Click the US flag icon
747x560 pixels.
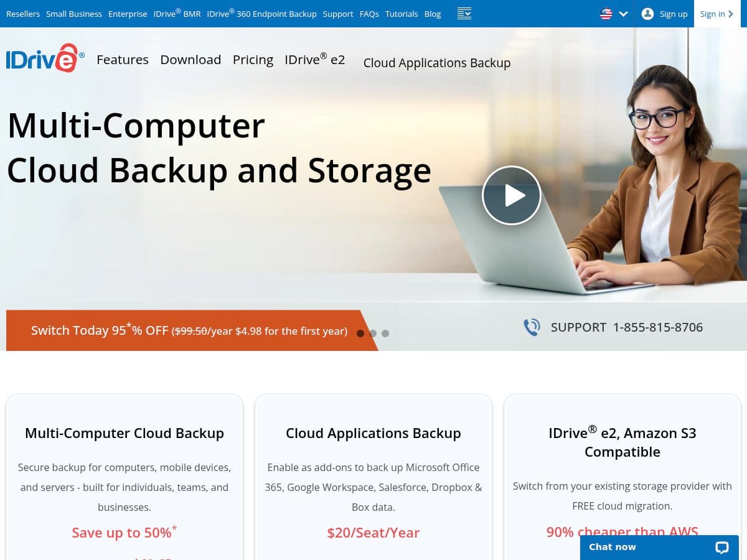click(x=606, y=14)
